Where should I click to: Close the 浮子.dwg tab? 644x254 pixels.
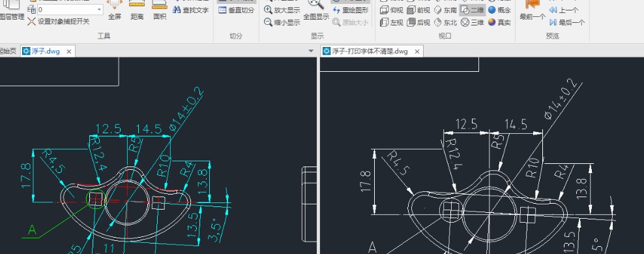(x=69, y=52)
